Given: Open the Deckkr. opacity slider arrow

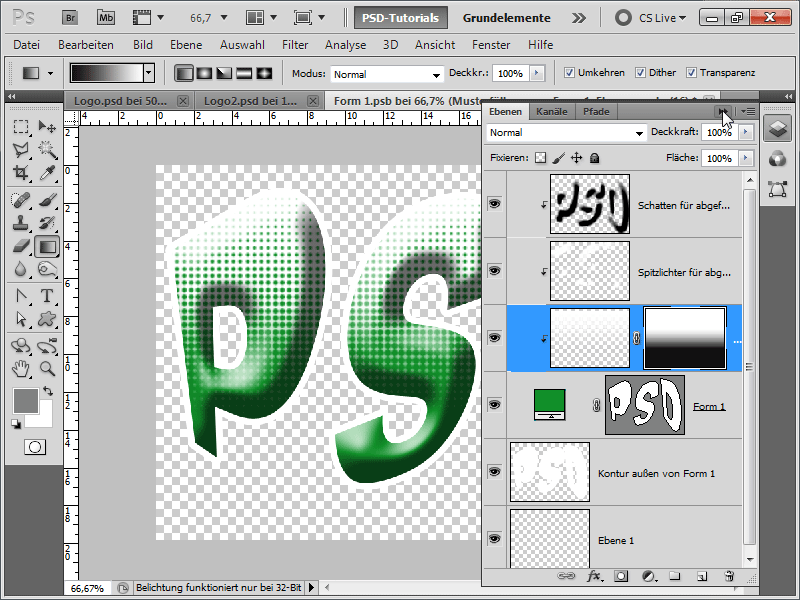Looking at the screenshot, I should click(536, 73).
